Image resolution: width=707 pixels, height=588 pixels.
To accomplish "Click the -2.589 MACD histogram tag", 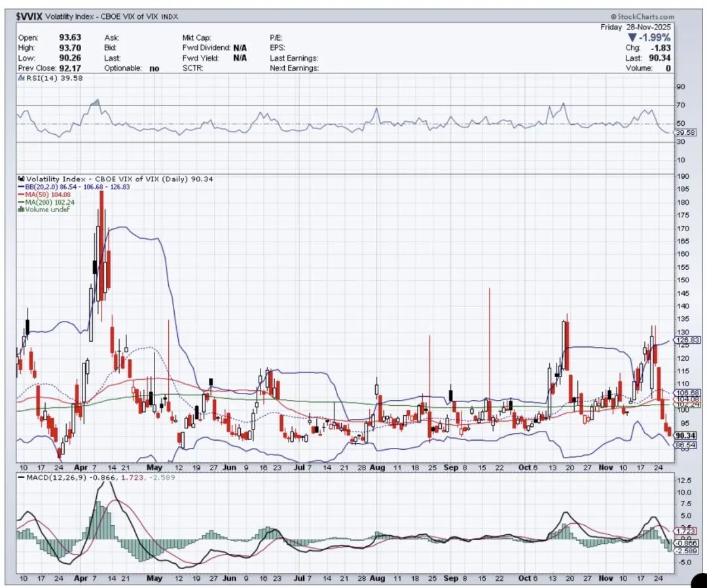I will (x=687, y=551).
